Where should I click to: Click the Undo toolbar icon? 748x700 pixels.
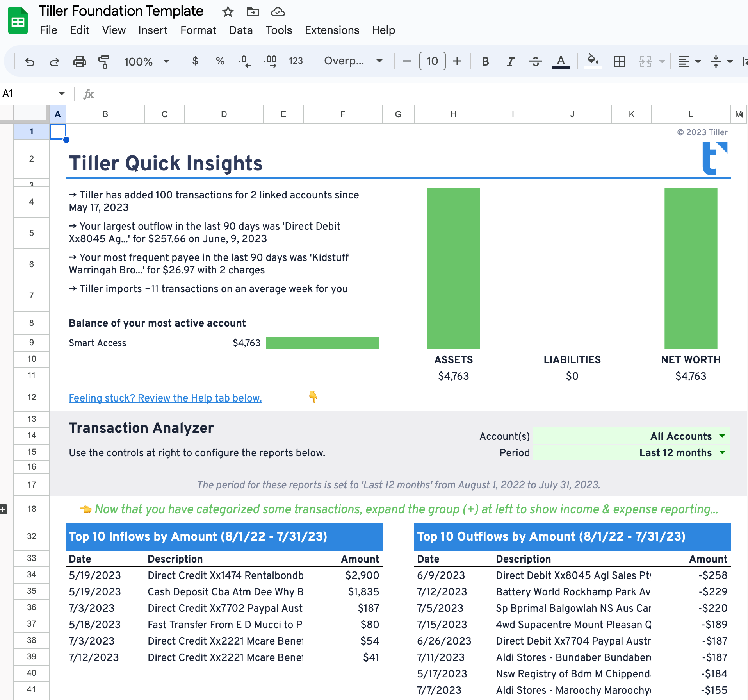coord(30,61)
